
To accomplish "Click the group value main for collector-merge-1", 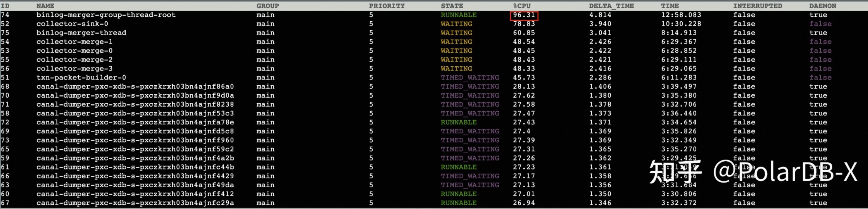I will pyautogui.click(x=265, y=41).
